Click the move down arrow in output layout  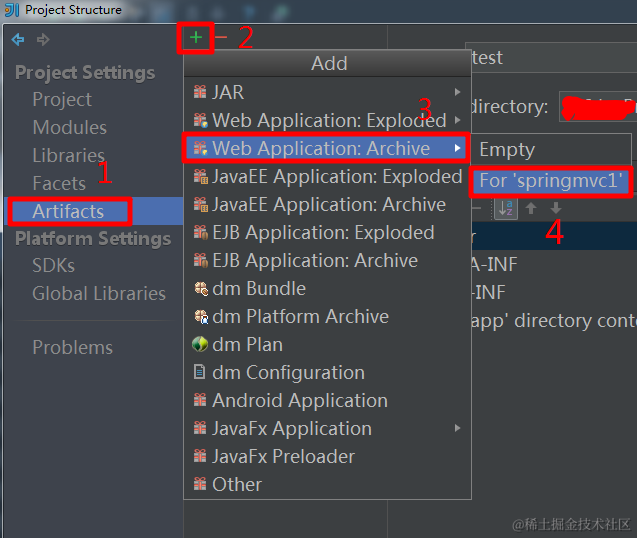[x=556, y=208]
